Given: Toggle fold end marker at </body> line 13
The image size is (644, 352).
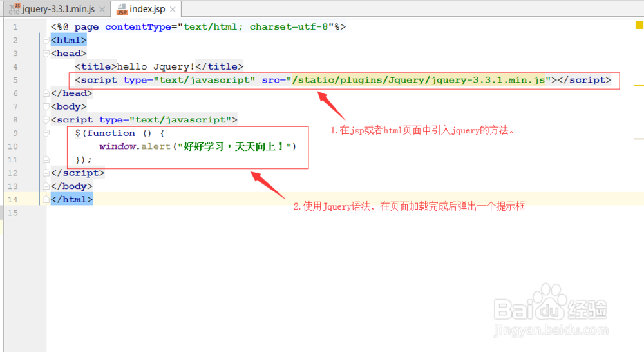Looking at the screenshot, I should click(x=46, y=186).
